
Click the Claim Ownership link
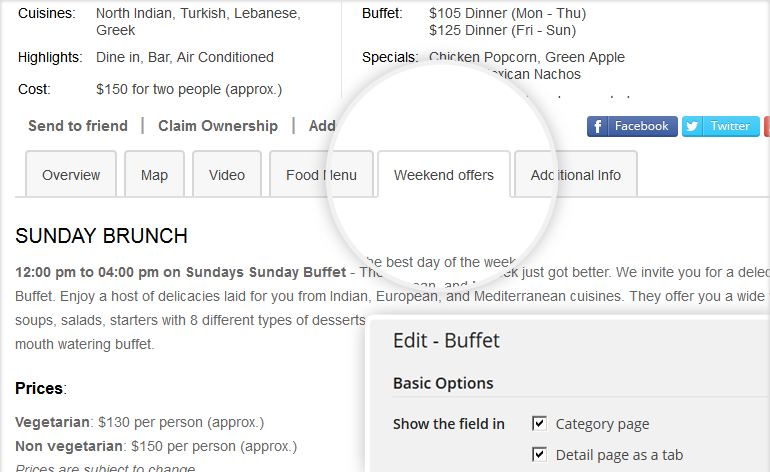coord(218,126)
